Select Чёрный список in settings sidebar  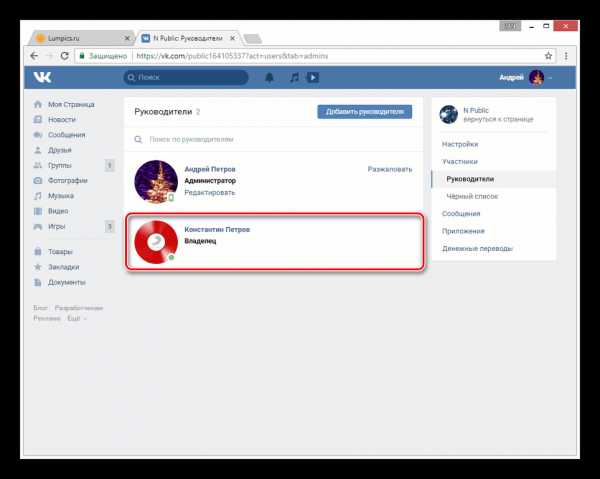[472, 196]
